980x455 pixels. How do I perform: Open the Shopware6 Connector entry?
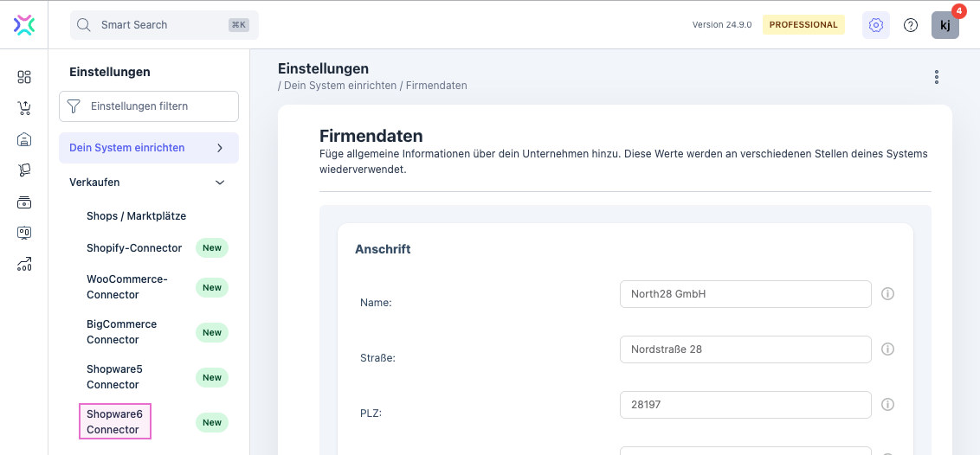(114, 421)
